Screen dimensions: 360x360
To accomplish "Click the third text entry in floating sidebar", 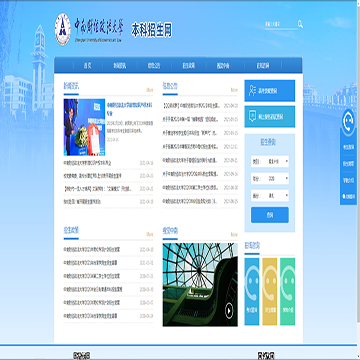I will pyautogui.click(x=349, y=180).
